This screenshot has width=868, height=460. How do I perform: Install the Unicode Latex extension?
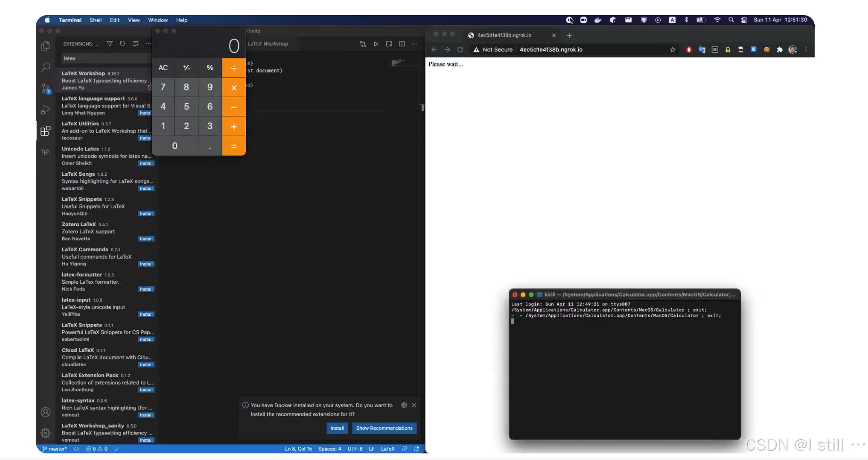click(x=146, y=164)
